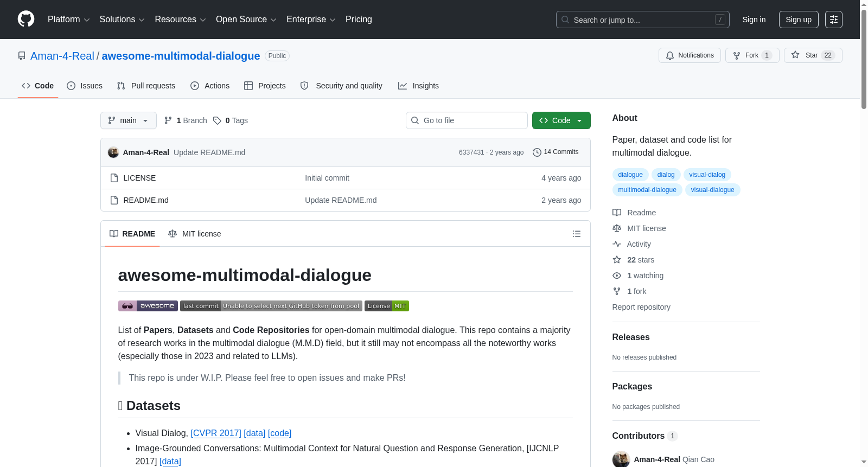Open the Initial commit message link

327,178
